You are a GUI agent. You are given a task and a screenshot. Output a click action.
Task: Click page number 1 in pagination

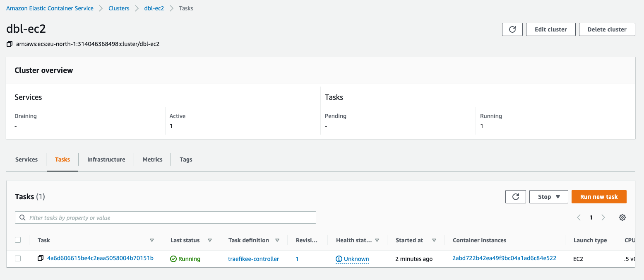pyautogui.click(x=591, y=217)
